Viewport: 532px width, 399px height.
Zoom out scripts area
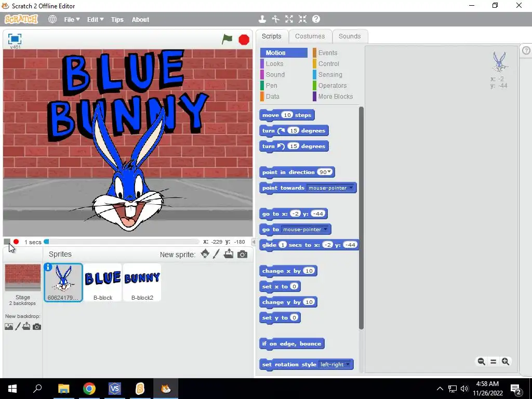click(x=481, y=362)
